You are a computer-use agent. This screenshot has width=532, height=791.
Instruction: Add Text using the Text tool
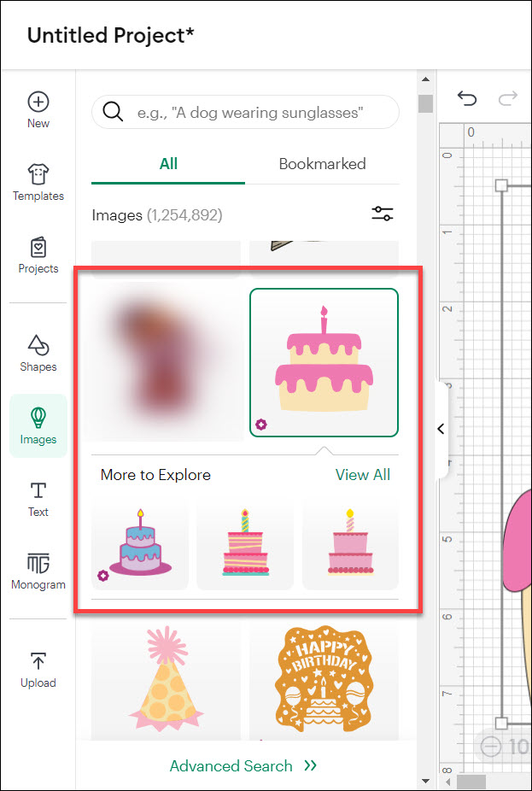point(38,500)
